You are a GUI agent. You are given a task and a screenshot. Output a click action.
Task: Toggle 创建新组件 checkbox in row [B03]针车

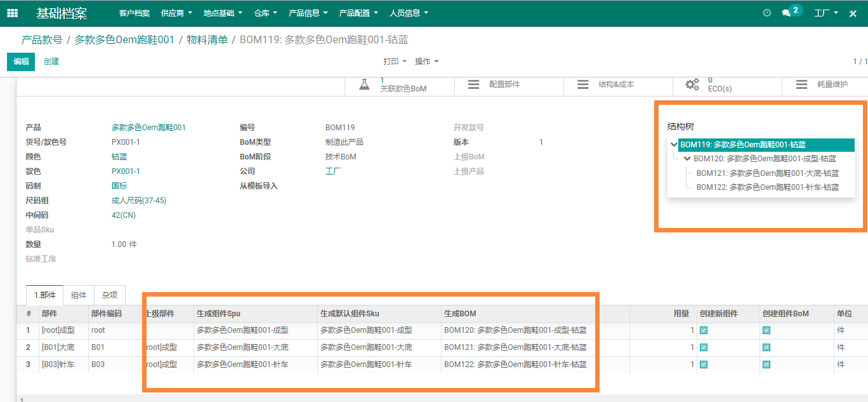pos(704,365)
